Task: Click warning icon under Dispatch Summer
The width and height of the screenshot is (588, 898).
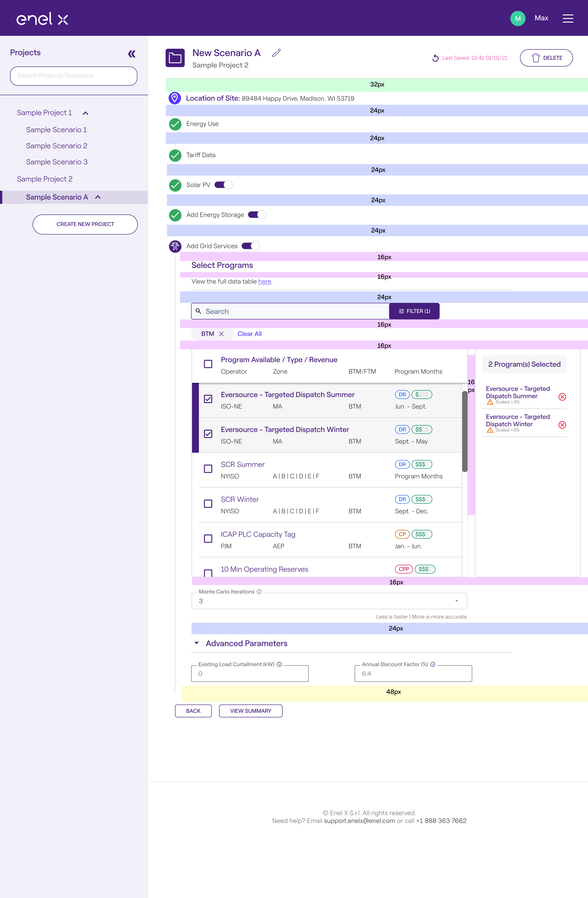Action: [x=490, y=402]
